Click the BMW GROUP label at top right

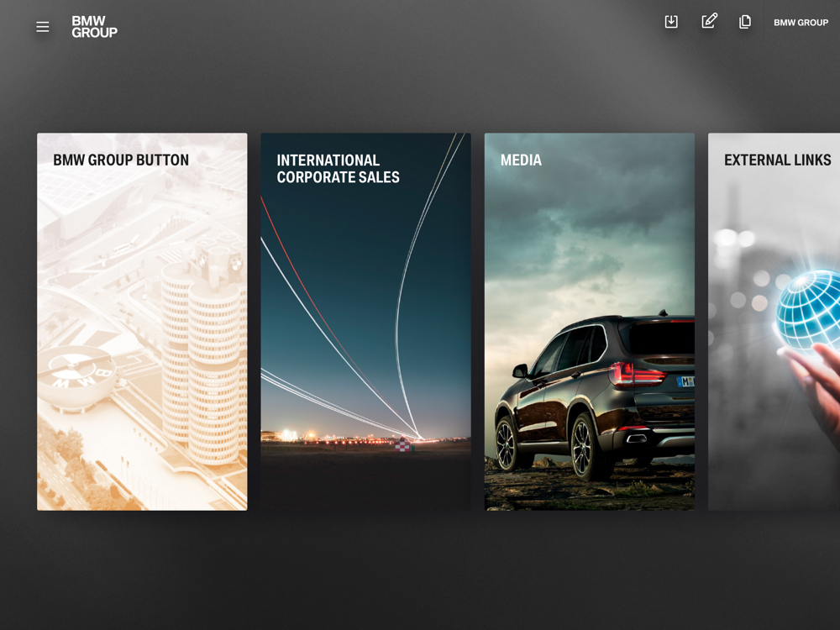pyautogui.click(x=801, y=23)
